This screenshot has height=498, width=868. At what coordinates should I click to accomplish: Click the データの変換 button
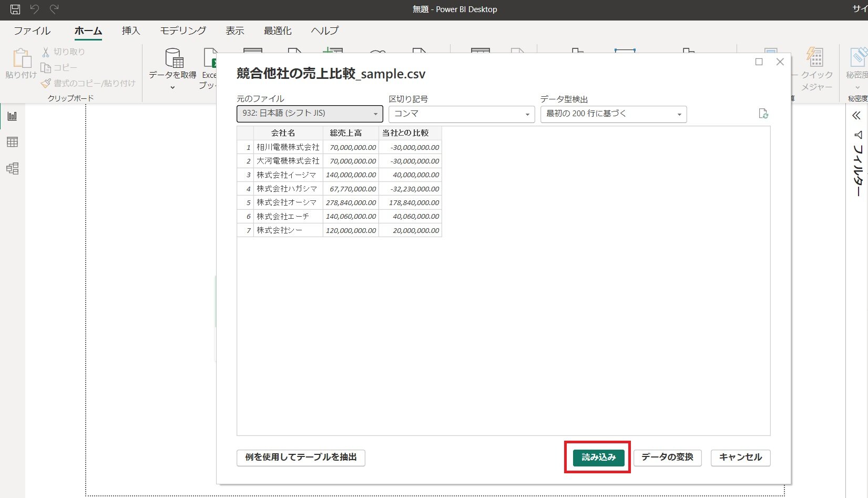[x=667, y=458]
